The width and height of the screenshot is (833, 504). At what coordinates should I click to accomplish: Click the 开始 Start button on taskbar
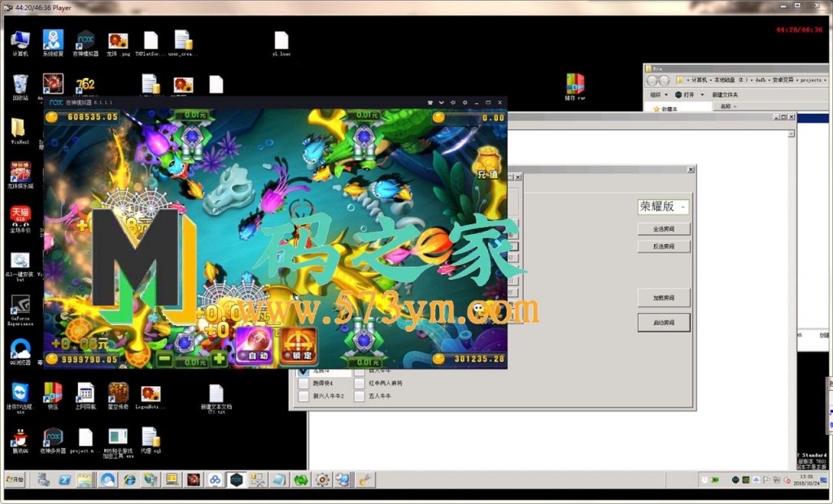15,480
